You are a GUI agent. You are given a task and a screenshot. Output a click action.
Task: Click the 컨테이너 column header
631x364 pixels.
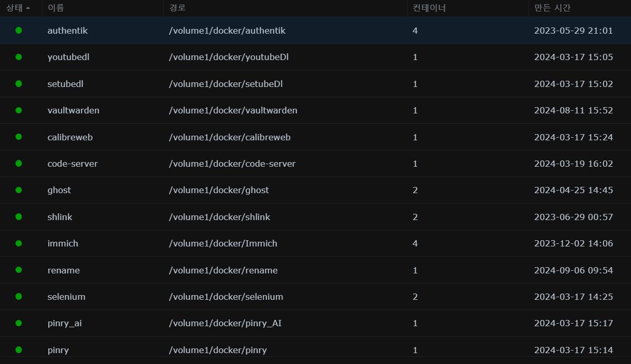pyautogui.click(x=429, y=8)
